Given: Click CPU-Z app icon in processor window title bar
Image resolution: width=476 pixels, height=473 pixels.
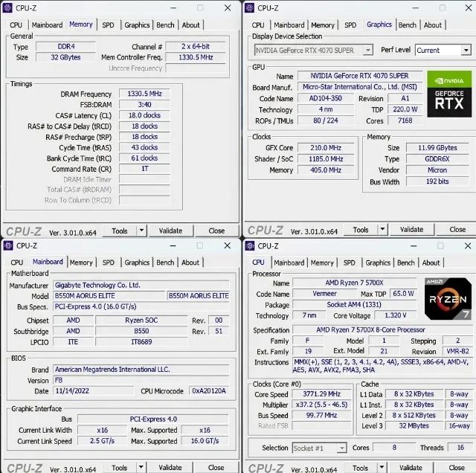Looking at the screenshot, I should coord(250,245).
